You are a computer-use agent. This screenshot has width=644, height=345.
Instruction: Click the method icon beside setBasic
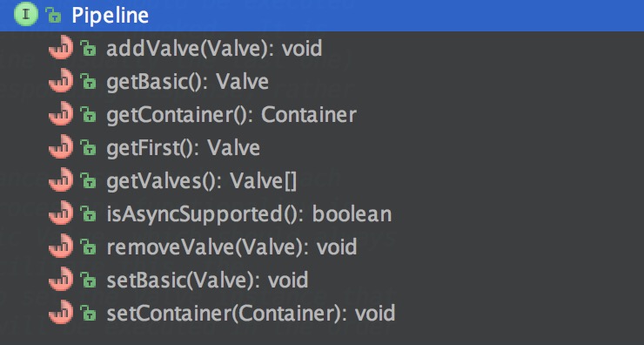[x=61, y=279]
